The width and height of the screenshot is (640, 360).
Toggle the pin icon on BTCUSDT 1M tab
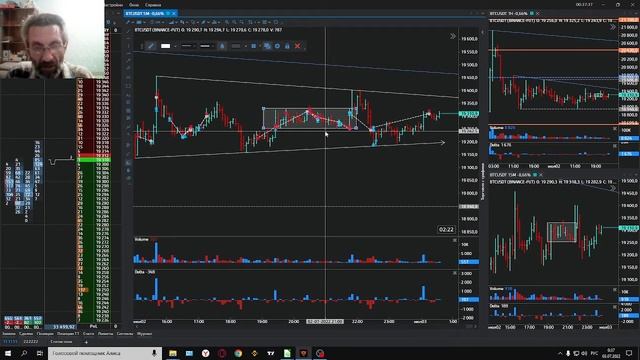[168, 13]
